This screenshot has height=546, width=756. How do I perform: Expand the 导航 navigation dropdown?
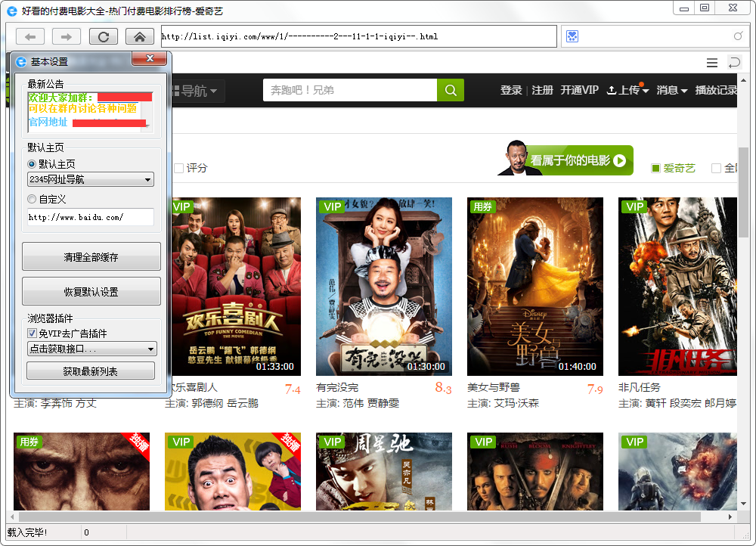click(x=198, y=91)
